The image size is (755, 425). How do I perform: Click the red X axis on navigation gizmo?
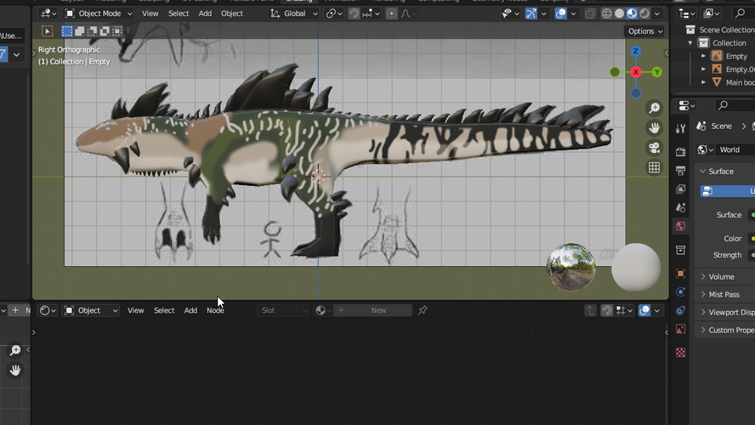(636, 72)
